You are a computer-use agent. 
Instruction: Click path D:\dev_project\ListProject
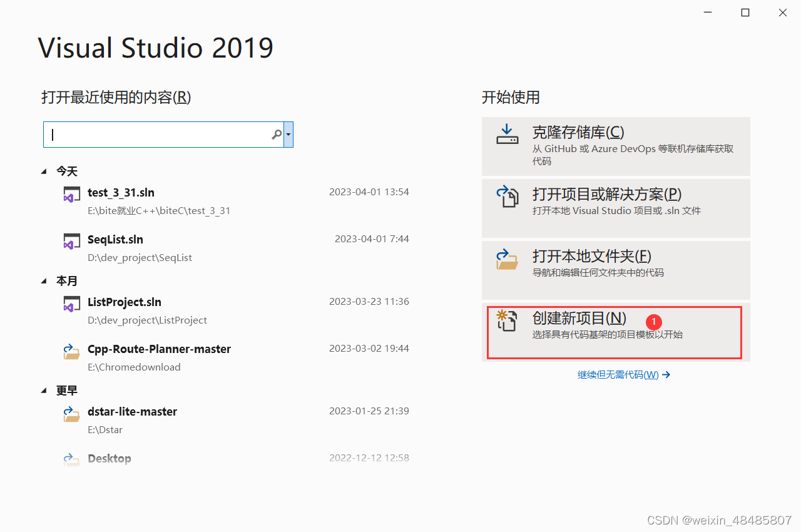(147, 320)
